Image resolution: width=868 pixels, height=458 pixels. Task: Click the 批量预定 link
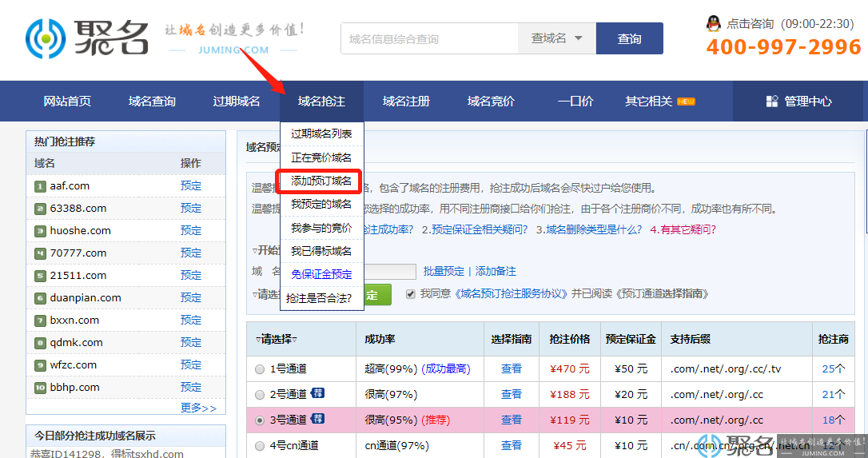click(444, 272)
